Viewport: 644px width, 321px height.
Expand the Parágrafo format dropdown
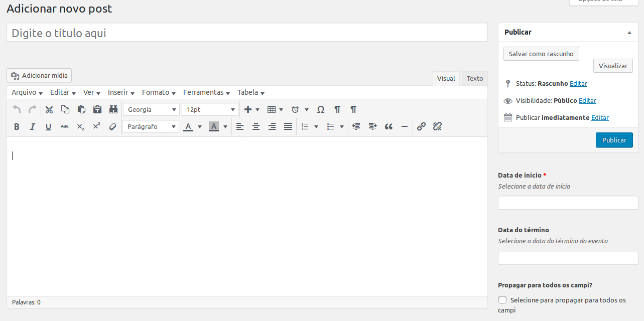(x=151, y=127)
